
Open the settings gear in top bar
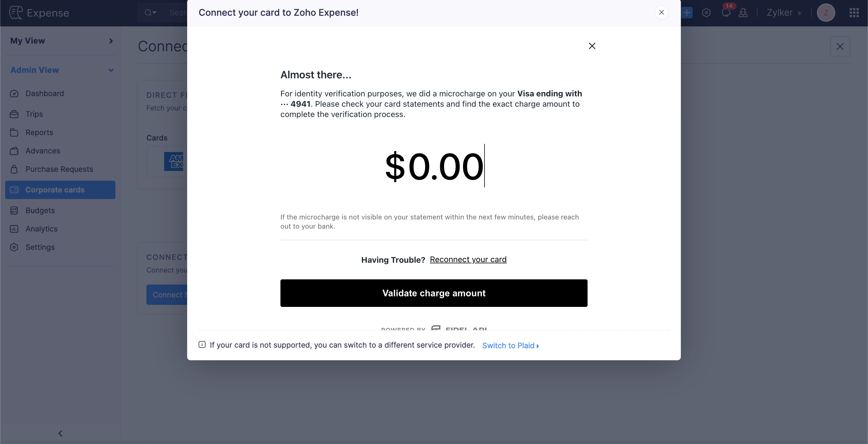706,13
